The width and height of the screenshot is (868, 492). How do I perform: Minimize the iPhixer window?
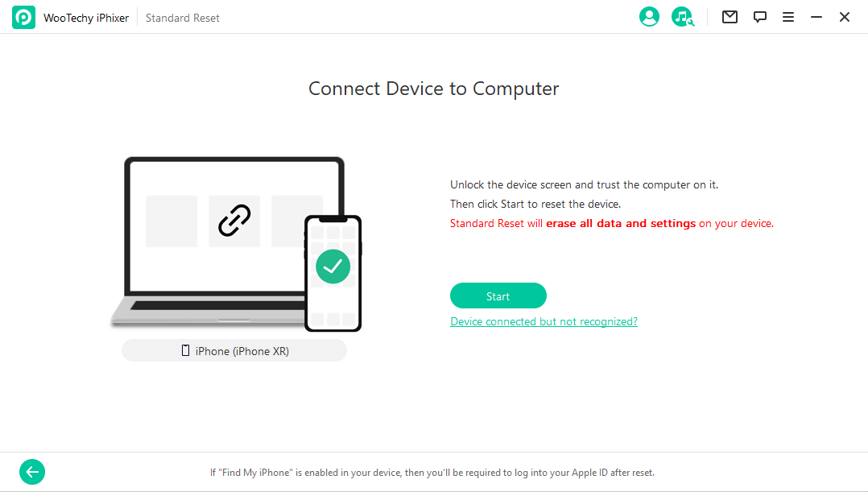pyautogui.click(x=816, y=17)
